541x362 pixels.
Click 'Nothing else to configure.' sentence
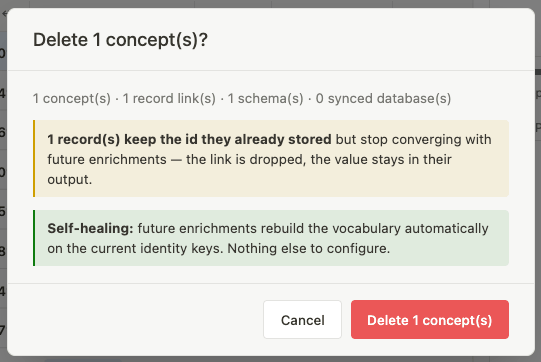point(309,248)
